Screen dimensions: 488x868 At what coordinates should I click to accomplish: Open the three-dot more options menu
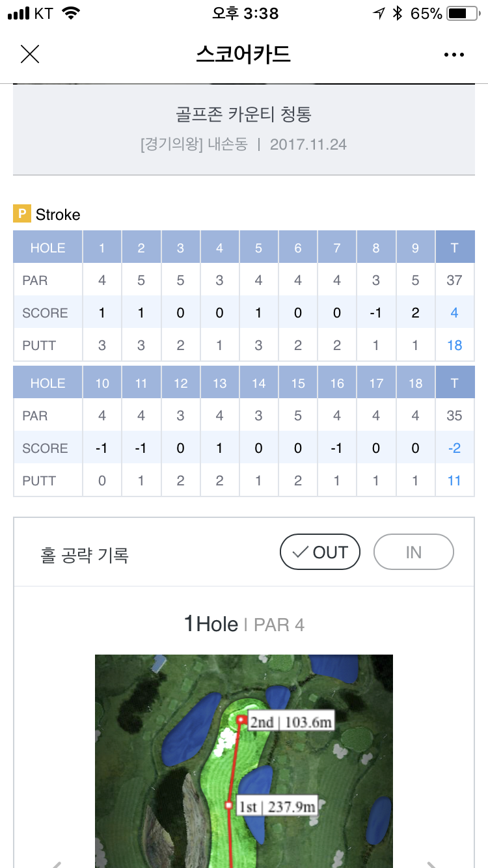tap(454, 55)
